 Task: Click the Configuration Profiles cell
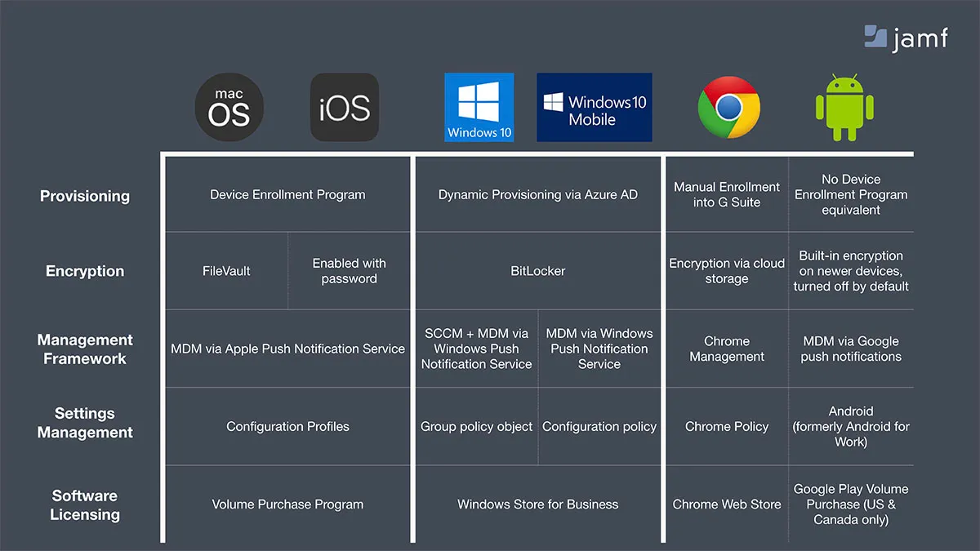[x=287, y=426]
